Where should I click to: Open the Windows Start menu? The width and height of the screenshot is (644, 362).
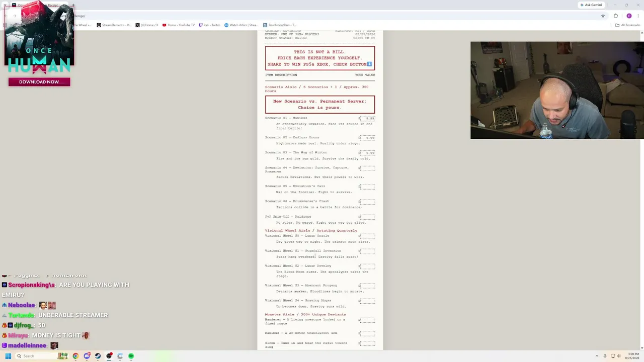coord(8,356)
